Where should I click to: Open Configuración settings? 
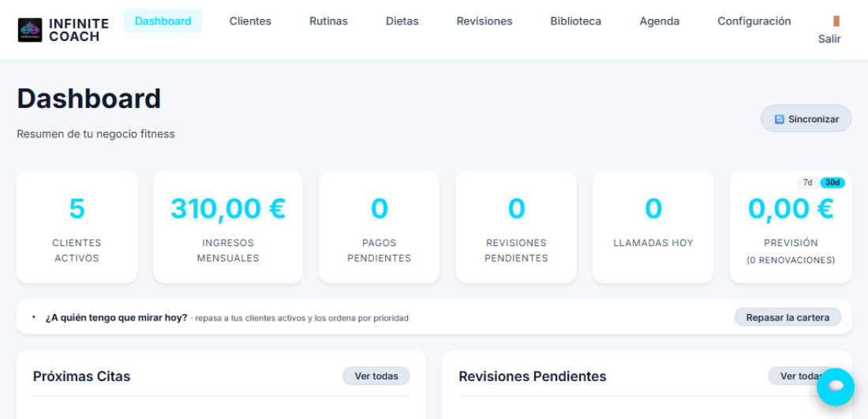click(754, 21)
